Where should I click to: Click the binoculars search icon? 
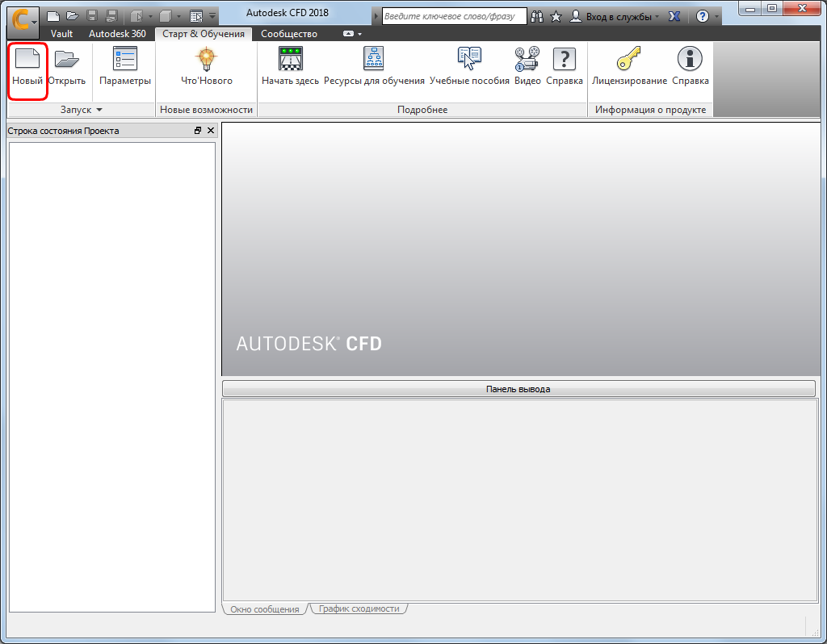tap(537, 17)
